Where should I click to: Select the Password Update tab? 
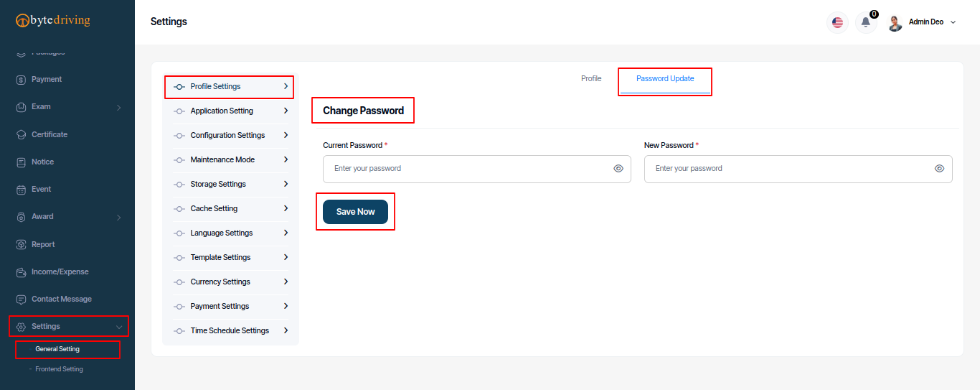coord(665,78)
